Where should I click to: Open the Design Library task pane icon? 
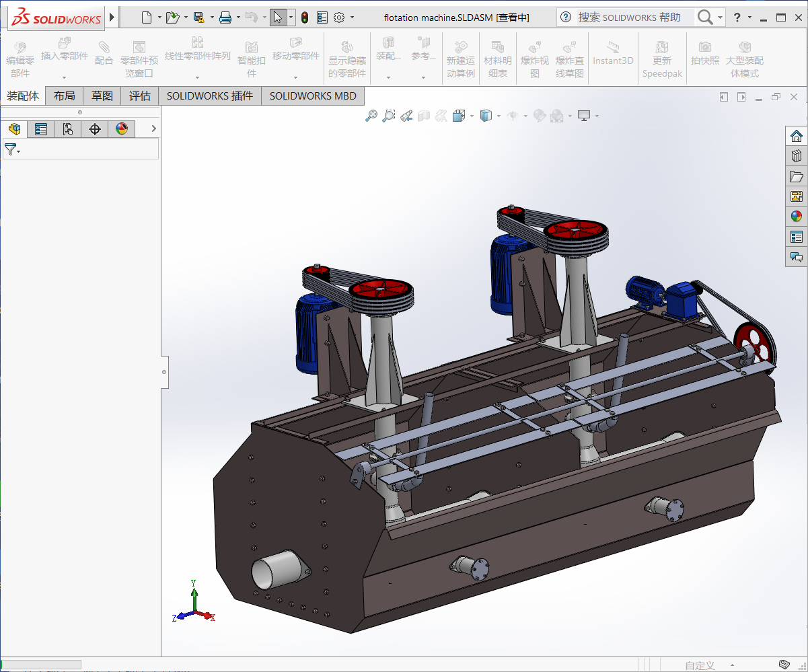(797, 156)
